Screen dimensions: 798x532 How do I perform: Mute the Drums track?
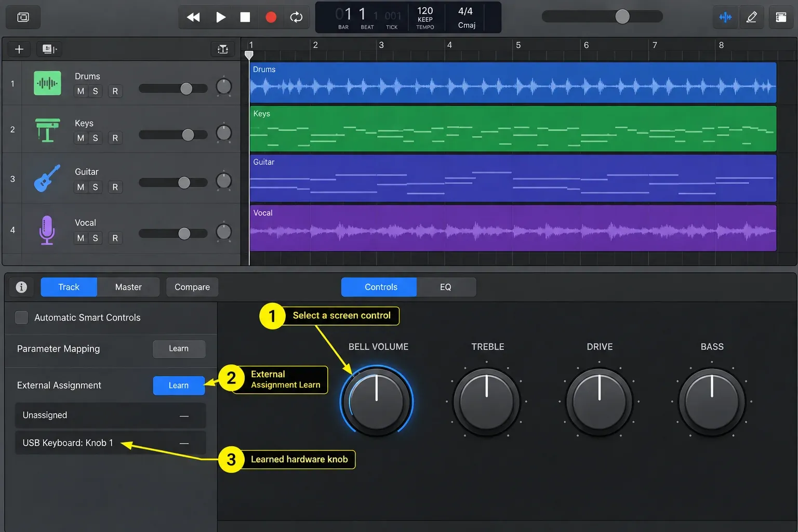click(81, 91)
